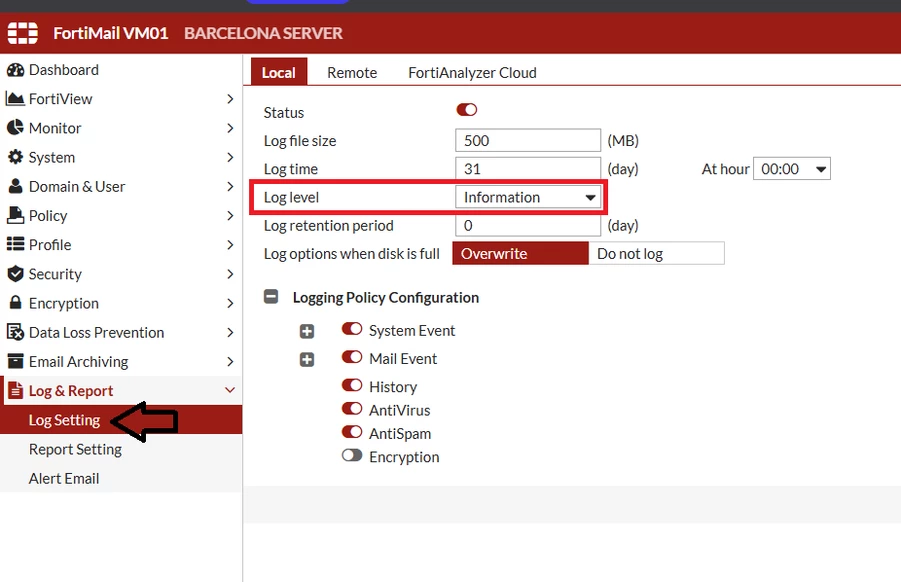Switch to the Remote tab
The width and height of the screenshot is (901, 582).
tap(352, 72)
